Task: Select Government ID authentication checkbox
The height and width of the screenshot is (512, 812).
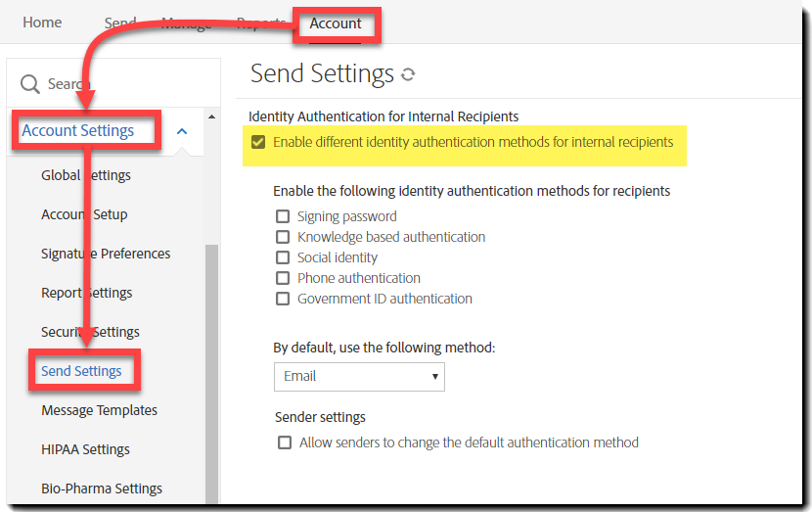Action: coord(283,299)
